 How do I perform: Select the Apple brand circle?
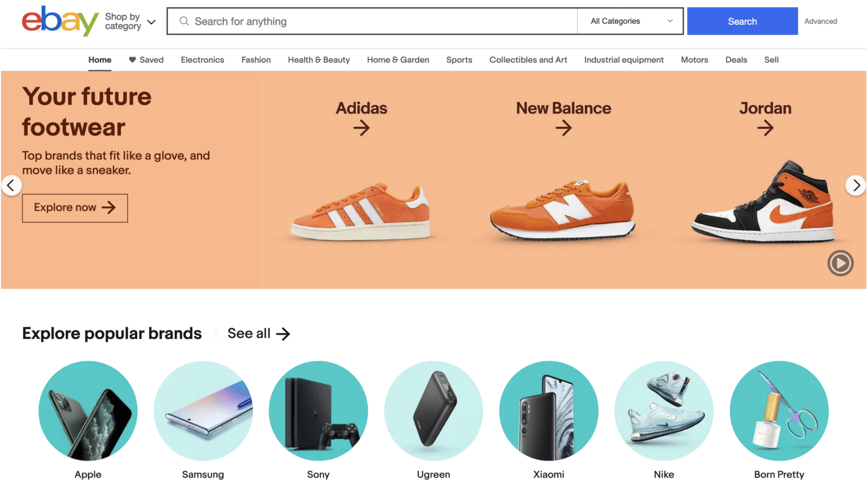(x=88, y=411)
